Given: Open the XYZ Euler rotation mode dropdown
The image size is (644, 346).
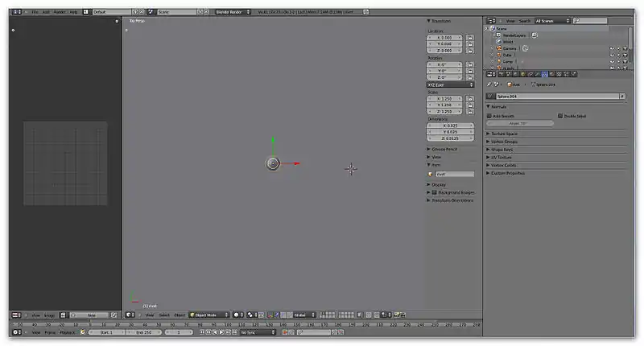Looking at the screenshot, I should click(449, 84).
